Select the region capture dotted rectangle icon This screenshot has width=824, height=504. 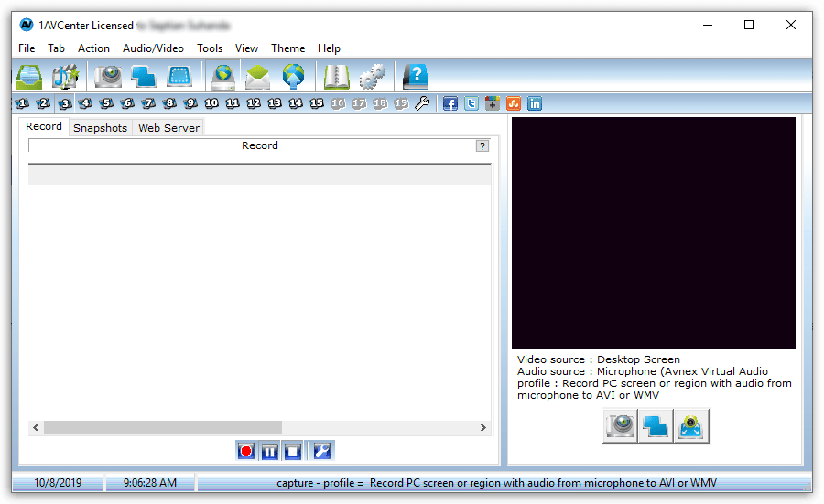(179, 76)
